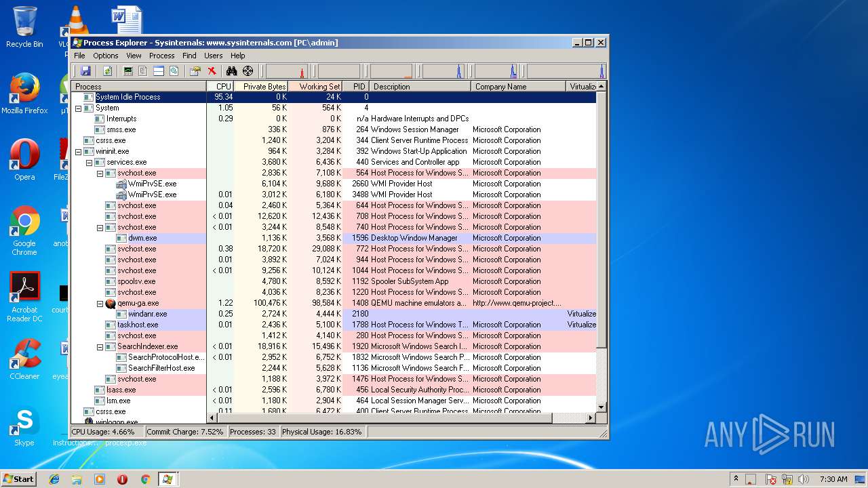Sort by PID column header
868x488 pixels.
(356, 86)
